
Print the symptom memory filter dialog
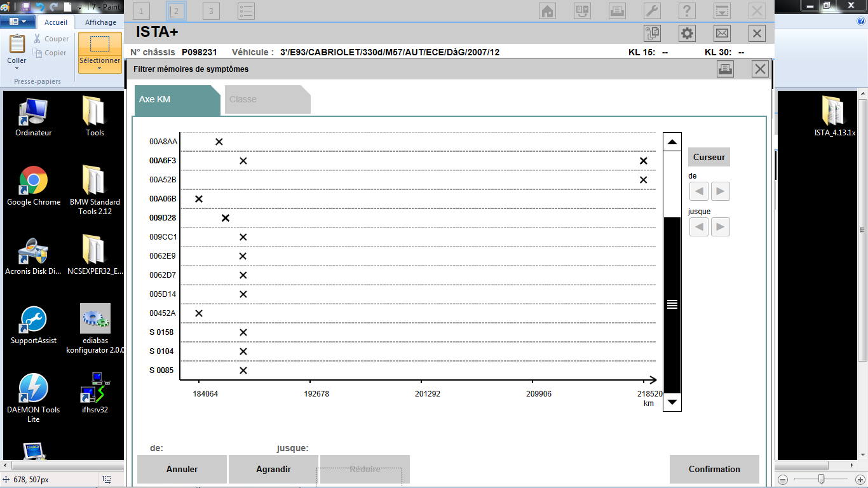[x=725, y=69]
